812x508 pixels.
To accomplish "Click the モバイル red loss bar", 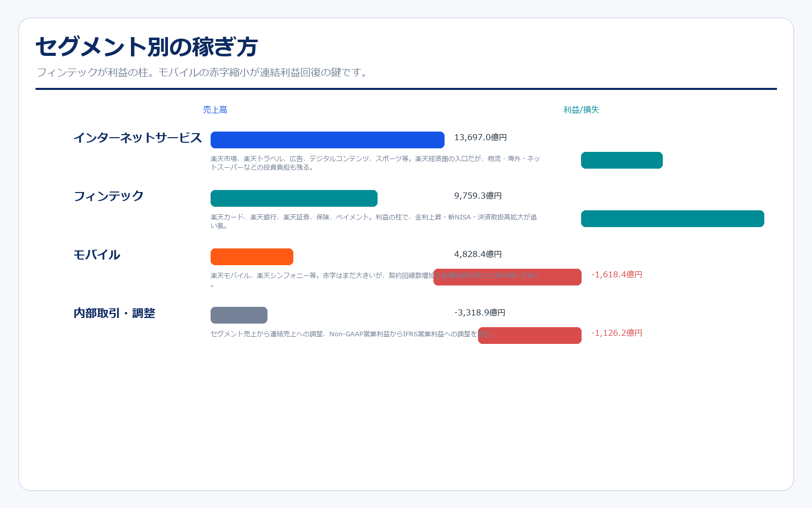I will (507, 277).
